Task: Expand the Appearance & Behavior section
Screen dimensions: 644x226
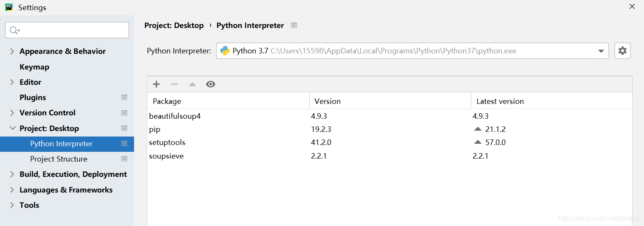Action: click(12, 51)
